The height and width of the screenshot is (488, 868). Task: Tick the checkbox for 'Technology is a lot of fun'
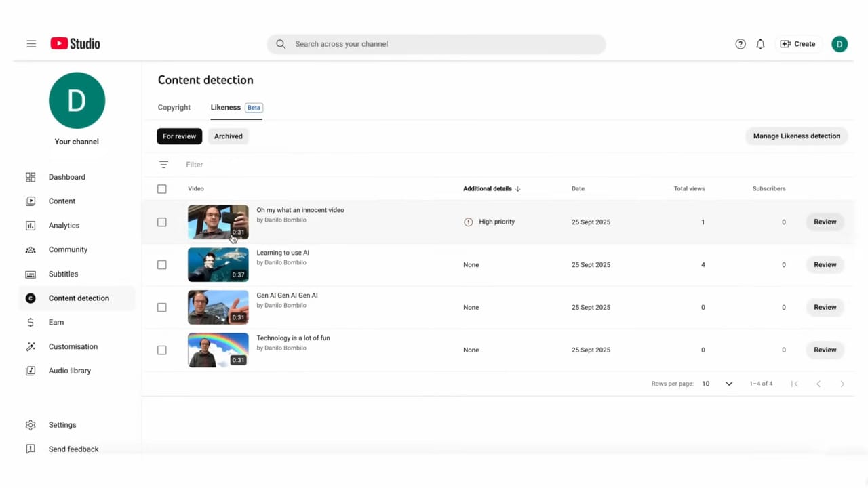coord(161,350)
